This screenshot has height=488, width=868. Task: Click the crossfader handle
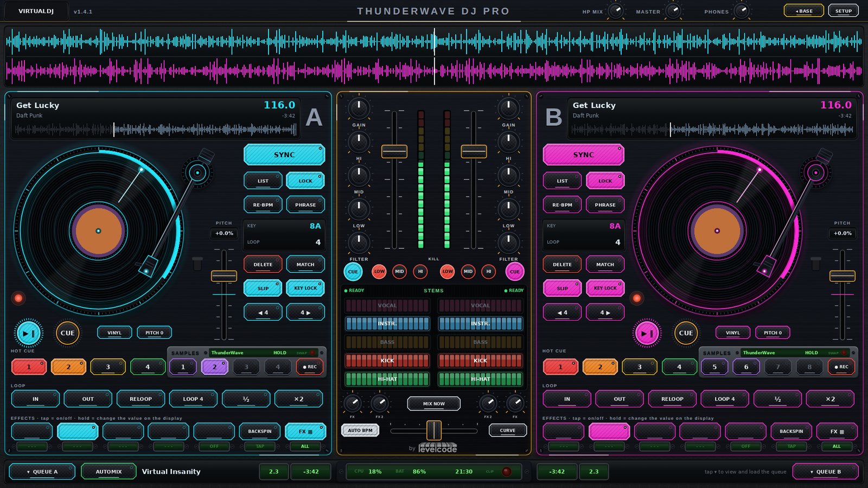[x=433, y=431]
